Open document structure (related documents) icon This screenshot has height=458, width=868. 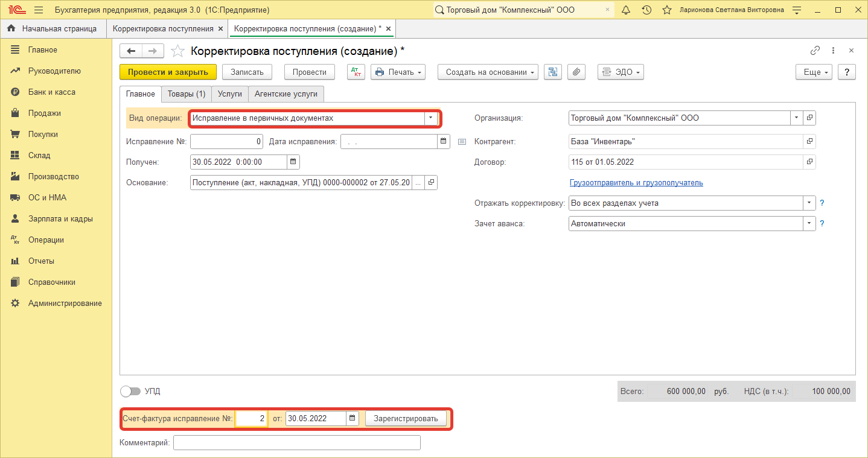coord(552,72)
